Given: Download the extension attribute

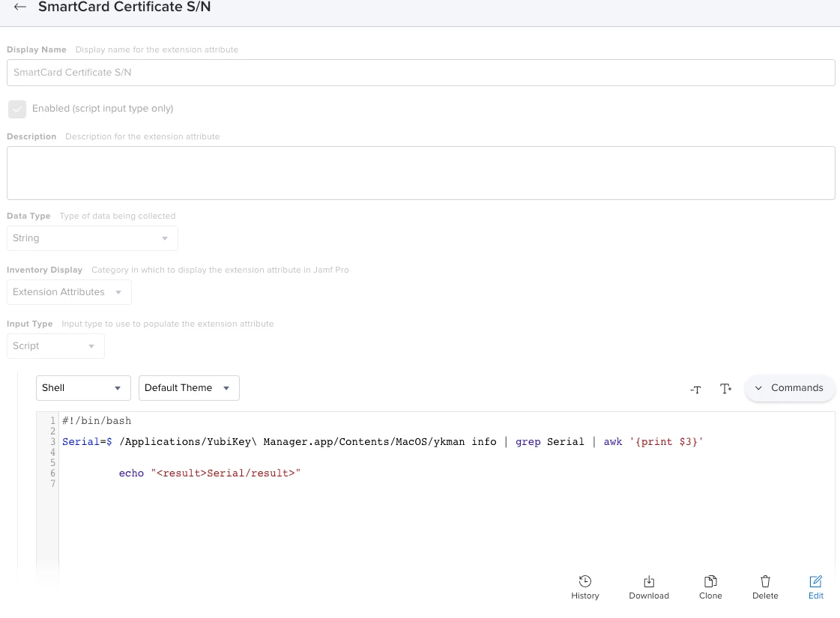Looking at the screenshot, I should tap(649, 587).
